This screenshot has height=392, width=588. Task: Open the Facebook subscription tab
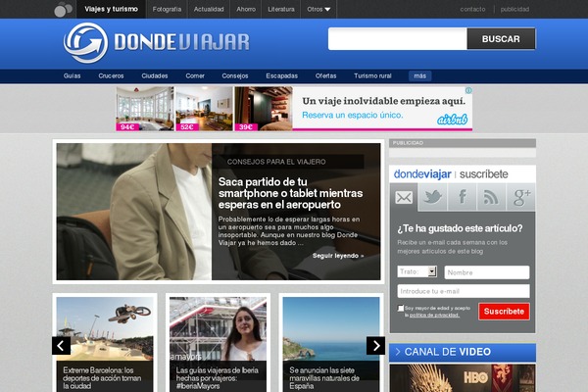(462, 197)
